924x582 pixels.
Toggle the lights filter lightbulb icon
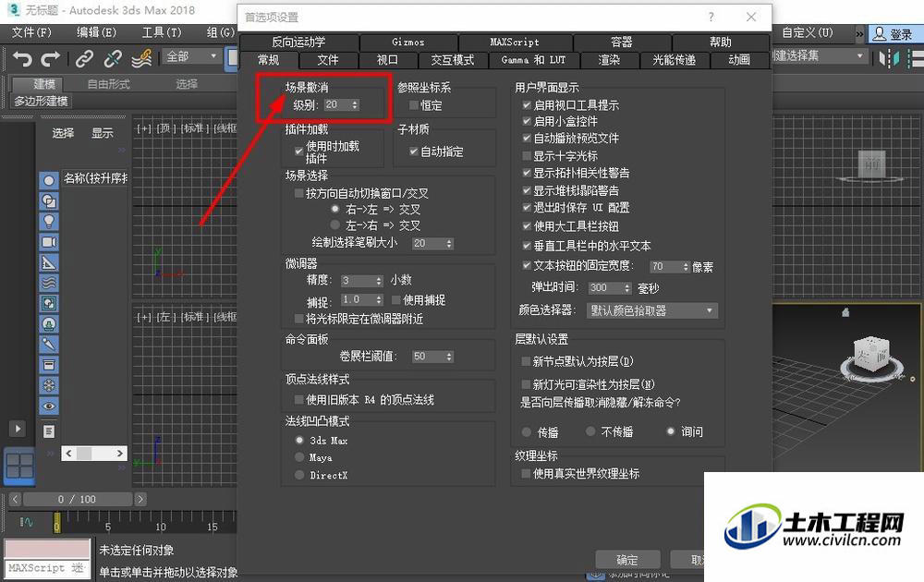(49, 222)
